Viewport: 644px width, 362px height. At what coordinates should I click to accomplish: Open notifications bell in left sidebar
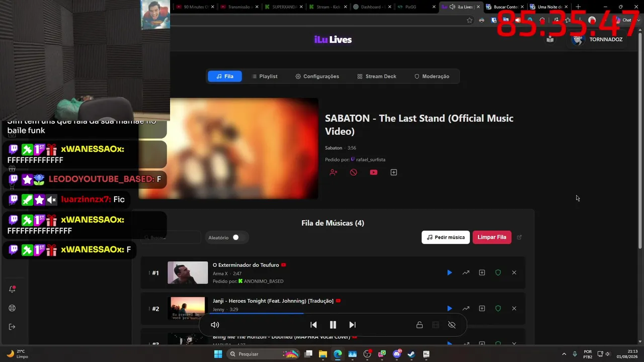13,289
